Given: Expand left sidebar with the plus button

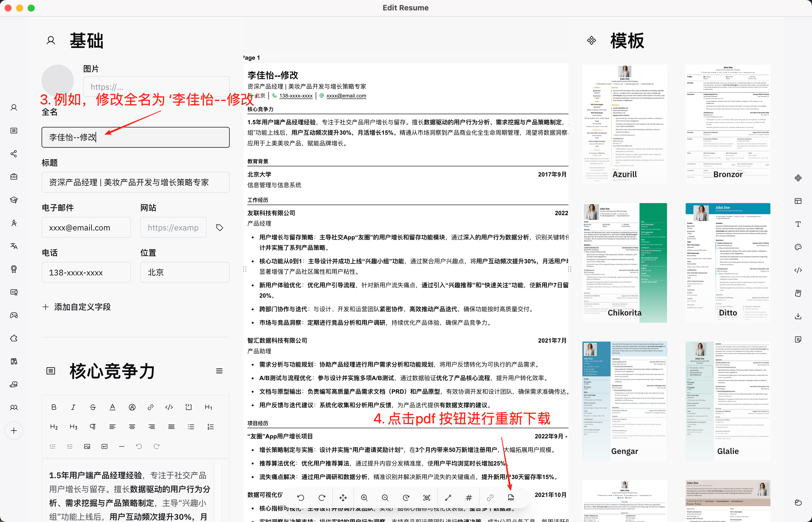Looking at the screenshot, I should pyautogui.click(x=14, y=431).
